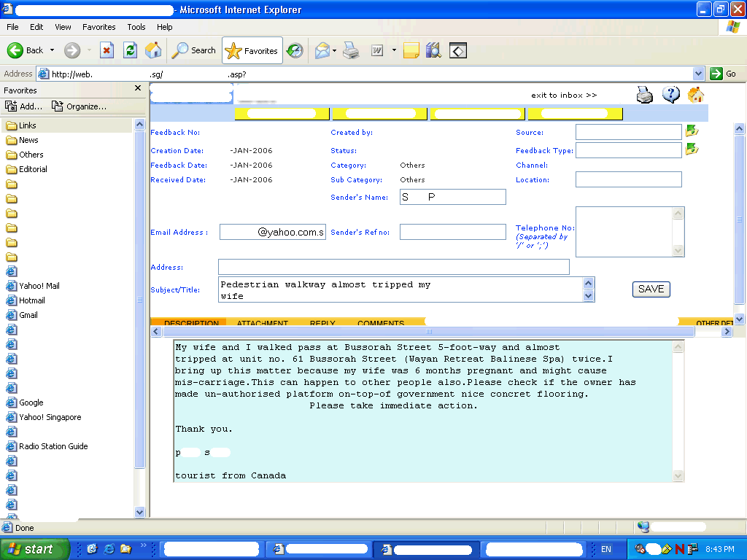747x560 pixels.
Task: Click the Forward arrow toolbar icon
Action: click(x=72, y=50)
